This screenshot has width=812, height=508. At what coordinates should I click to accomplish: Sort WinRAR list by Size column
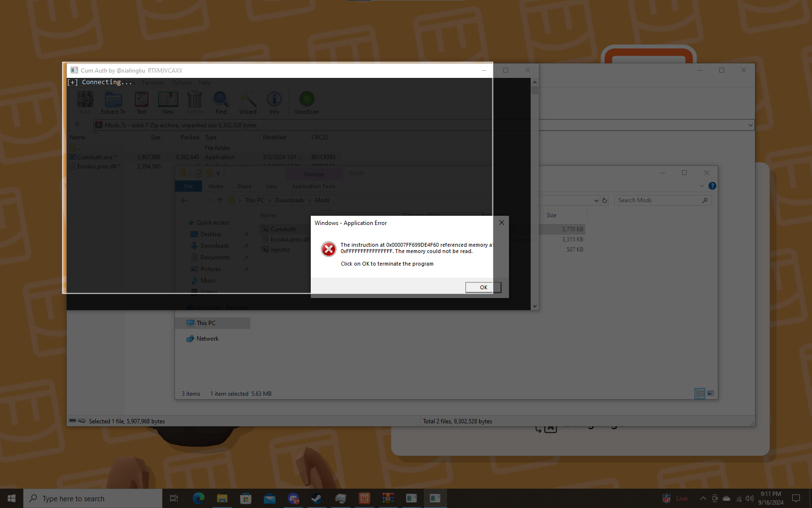[x=155, y=137]
